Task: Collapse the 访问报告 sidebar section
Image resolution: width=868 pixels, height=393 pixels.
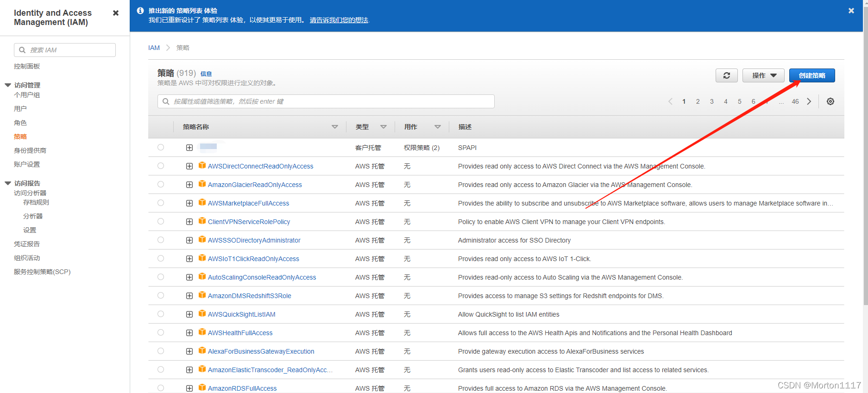Action: [x=8, y=183]
